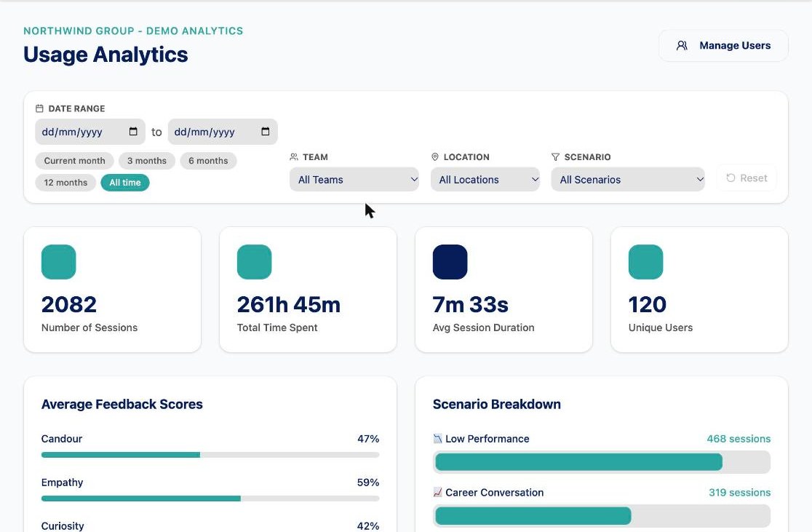Screen dimensions: 812x532
Task: Click the Reset filters button
Action: 747,178
